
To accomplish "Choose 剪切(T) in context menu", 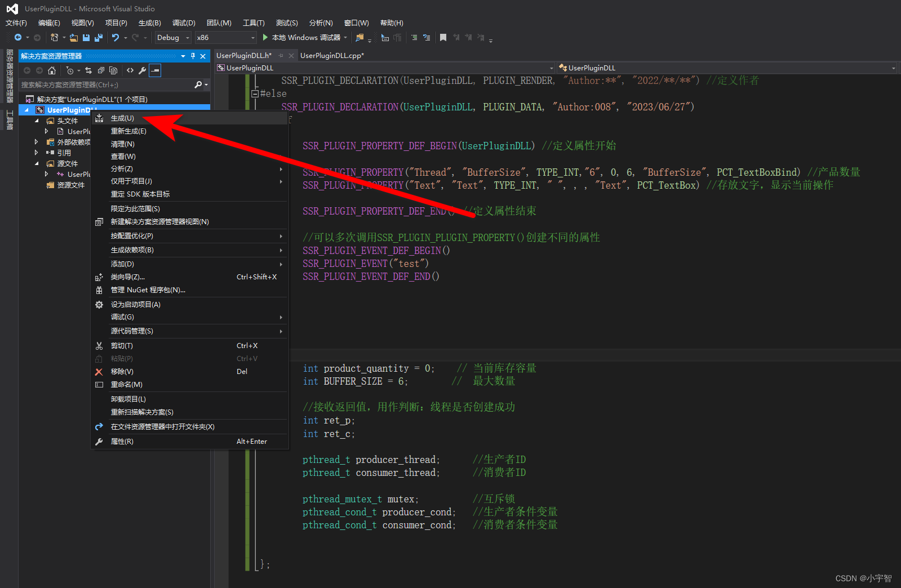I will 189,346.
